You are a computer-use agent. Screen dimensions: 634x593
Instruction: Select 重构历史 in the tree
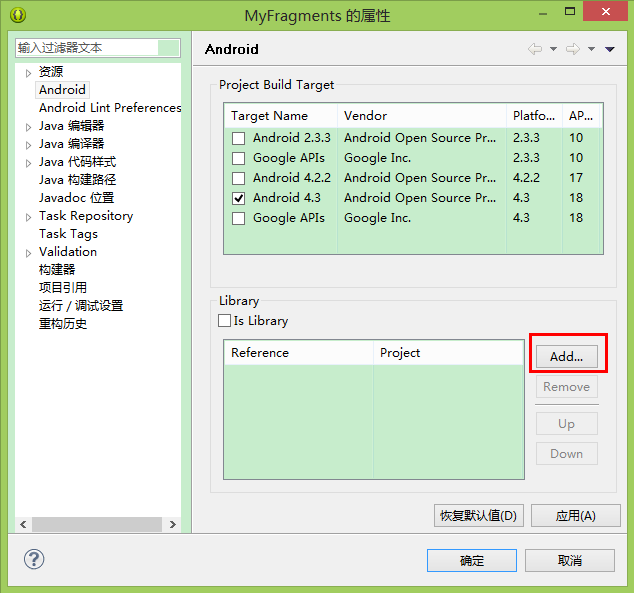click(x=63, y=324)
